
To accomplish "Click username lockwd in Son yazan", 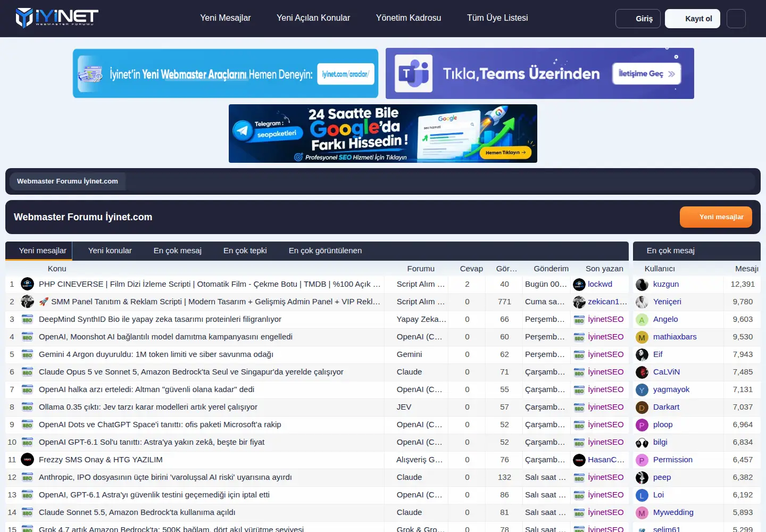I will (x=600, y=284).
